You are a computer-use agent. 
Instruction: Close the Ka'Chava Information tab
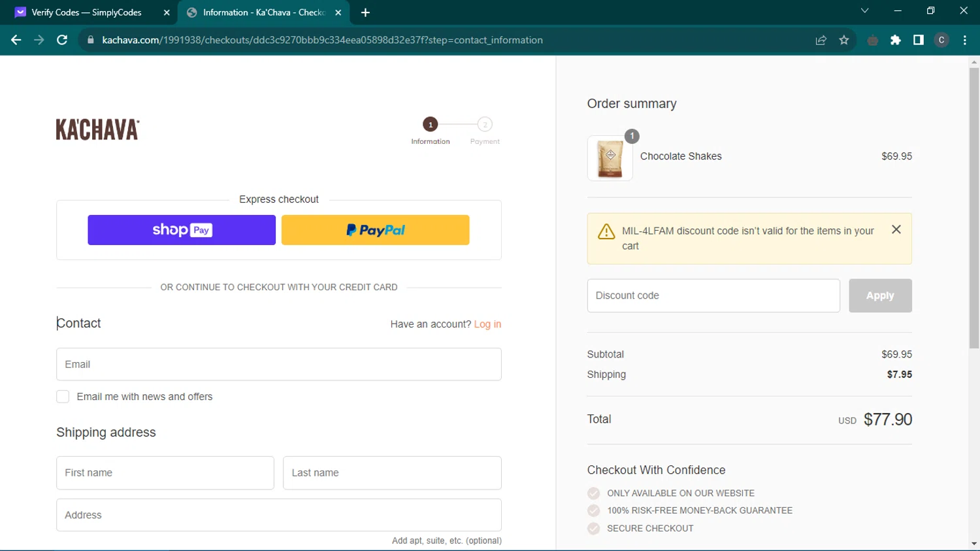tap(338, 12)
